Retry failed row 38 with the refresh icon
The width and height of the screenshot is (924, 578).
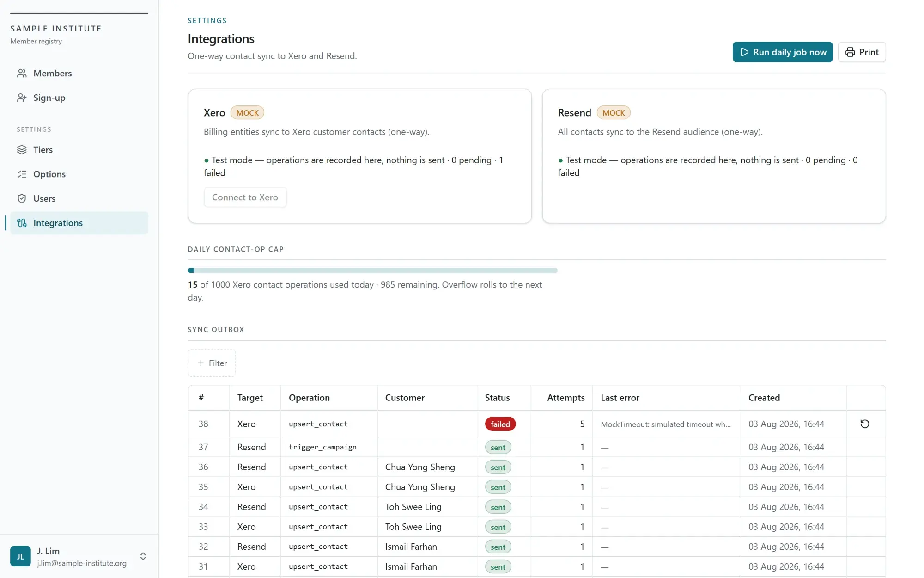coord(864,424)
